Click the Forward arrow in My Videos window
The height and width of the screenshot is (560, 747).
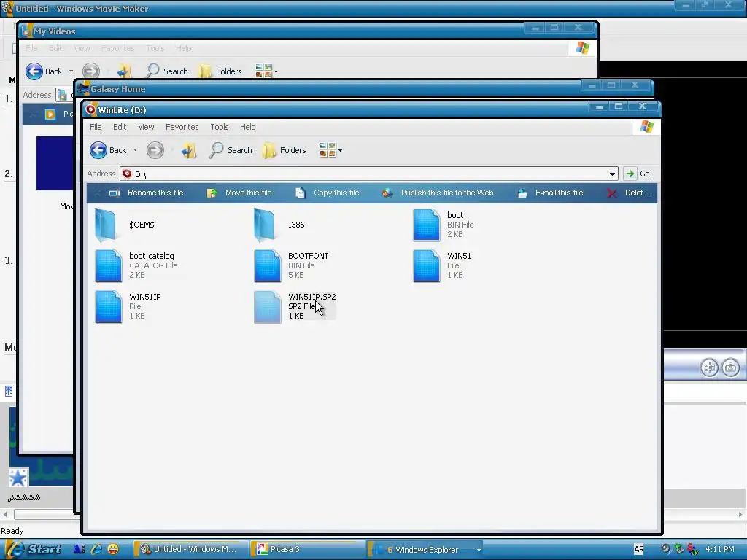pos(91,71)
